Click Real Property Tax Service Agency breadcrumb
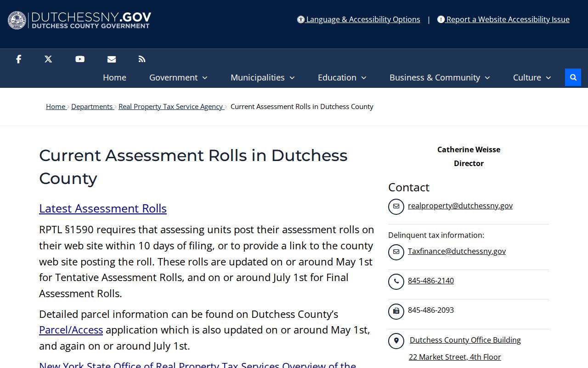588x368 pixels. tap(171, 106)
